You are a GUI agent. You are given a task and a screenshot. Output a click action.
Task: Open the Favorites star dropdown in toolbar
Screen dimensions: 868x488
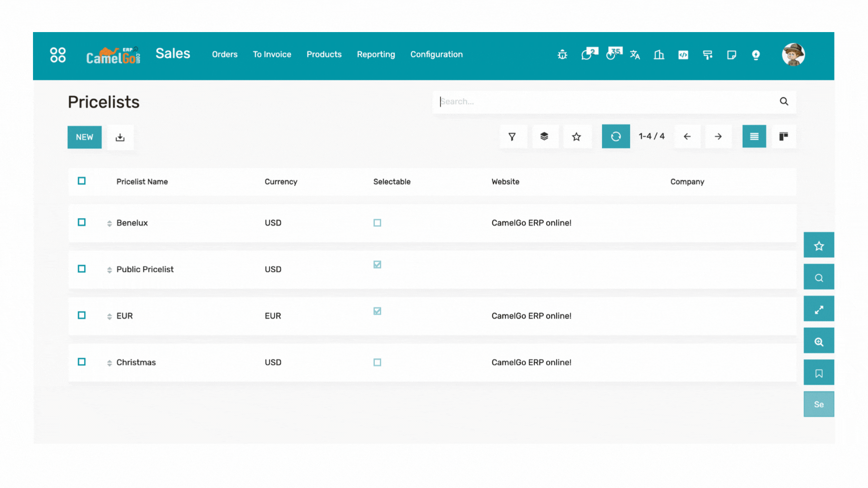tap(576, 136)
